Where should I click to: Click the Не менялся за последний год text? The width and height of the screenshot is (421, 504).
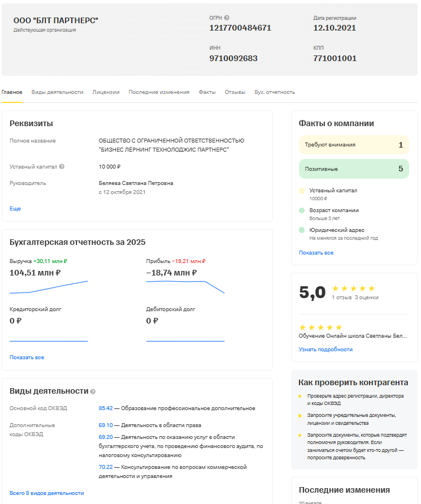tap(344, 238)
